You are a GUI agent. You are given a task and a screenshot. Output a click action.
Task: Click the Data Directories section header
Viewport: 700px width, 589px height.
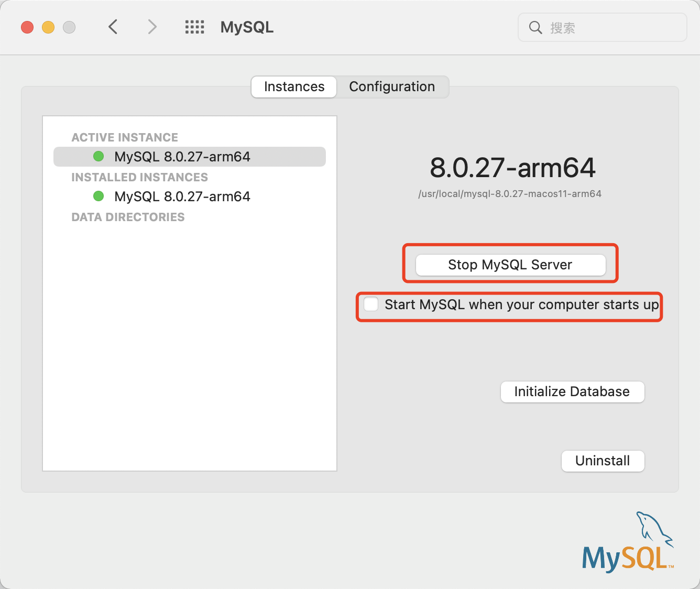click(x=127, y=216)
